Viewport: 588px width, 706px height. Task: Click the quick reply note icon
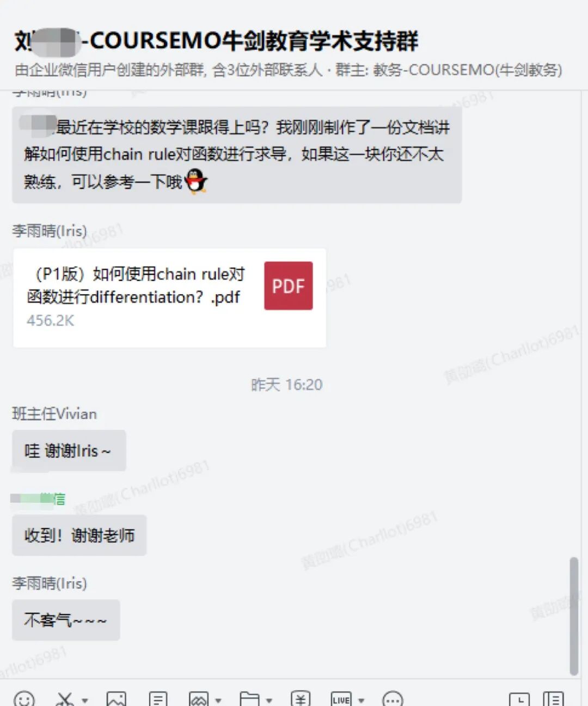pyautogui.click(x=158, y=699)
